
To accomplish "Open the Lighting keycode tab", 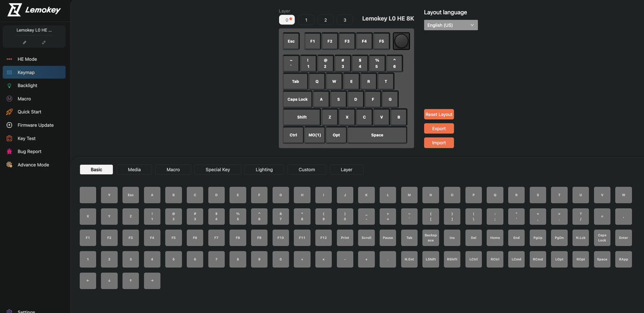I will 264,169.
